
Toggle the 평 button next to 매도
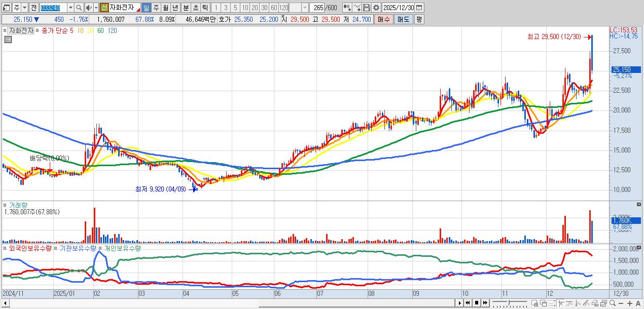coord(419,19)
